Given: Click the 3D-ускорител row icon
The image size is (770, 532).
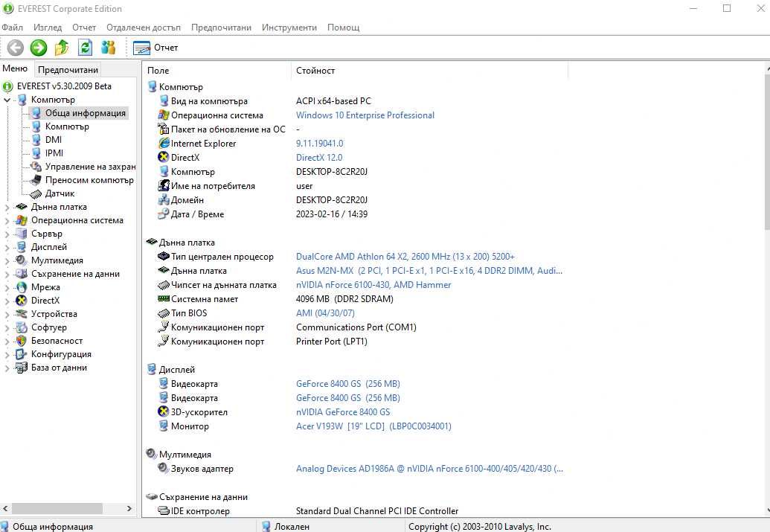Looking at the screenshot, I should click(x=164, y=411).
